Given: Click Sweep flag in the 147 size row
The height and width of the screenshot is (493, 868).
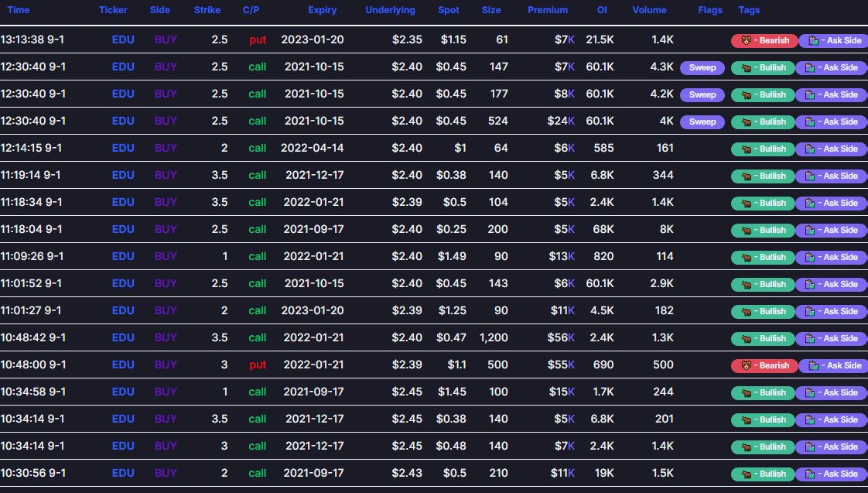Looking at the screenshot, I should (x=702, y=67).
